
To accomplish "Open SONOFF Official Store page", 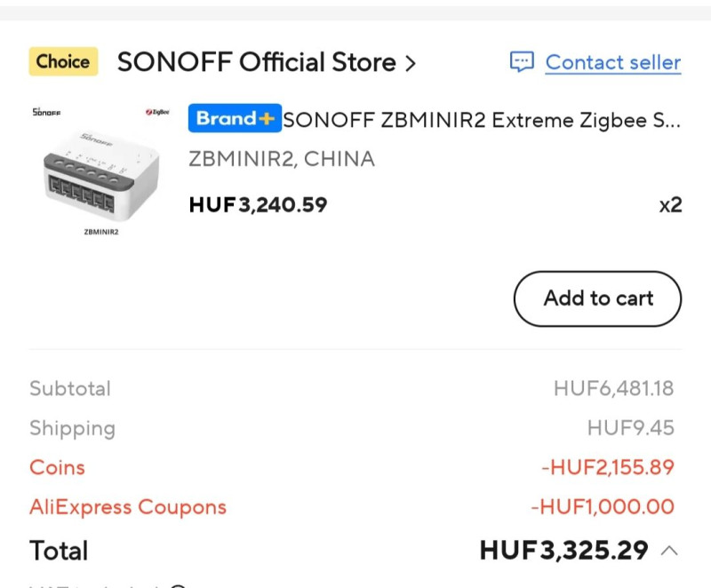I will 256,62.
